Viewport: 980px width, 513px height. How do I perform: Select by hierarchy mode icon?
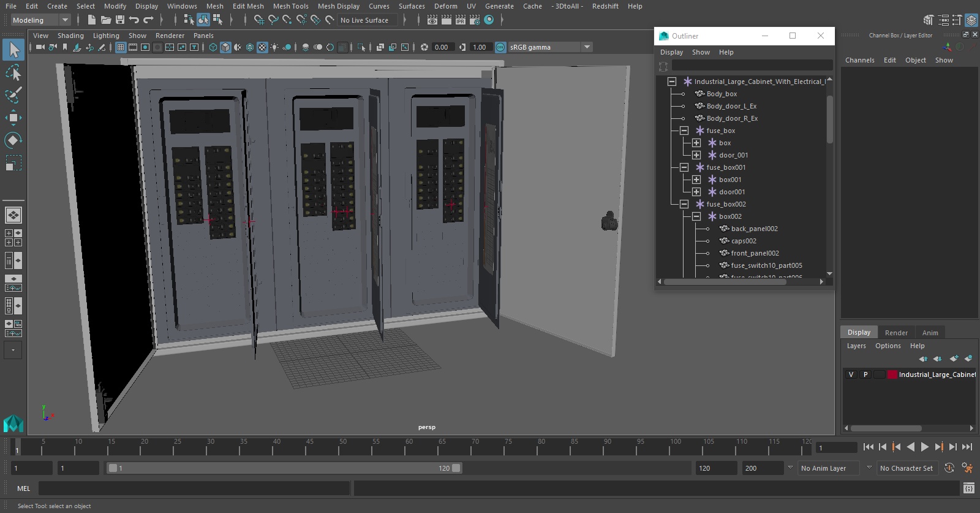(x=189, y=20)
